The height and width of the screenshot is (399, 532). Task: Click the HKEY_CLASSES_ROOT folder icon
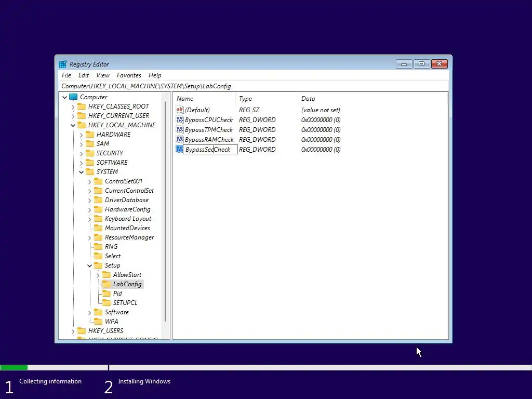click(x=82, y=106)
